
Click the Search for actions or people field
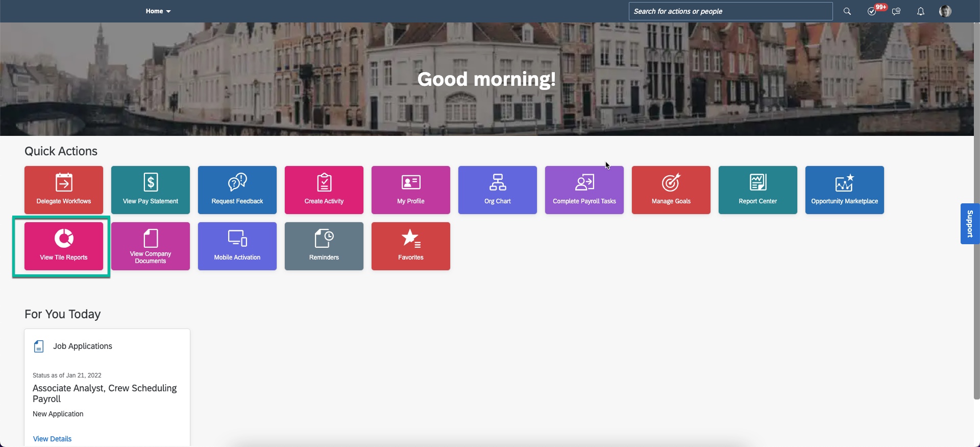tap(730, 11)
